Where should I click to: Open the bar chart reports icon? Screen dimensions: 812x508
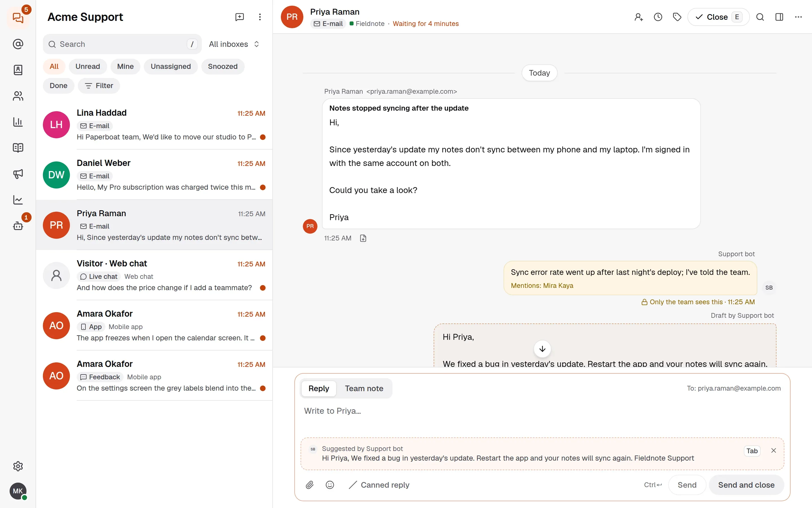pyautogui.click(x=18, y=122)
